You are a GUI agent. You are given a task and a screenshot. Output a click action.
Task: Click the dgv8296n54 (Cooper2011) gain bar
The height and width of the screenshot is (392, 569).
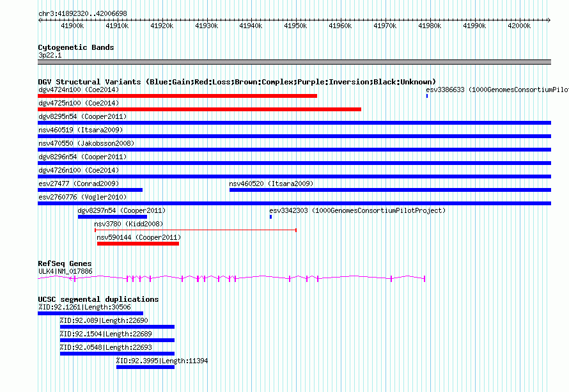pos(294,163)
